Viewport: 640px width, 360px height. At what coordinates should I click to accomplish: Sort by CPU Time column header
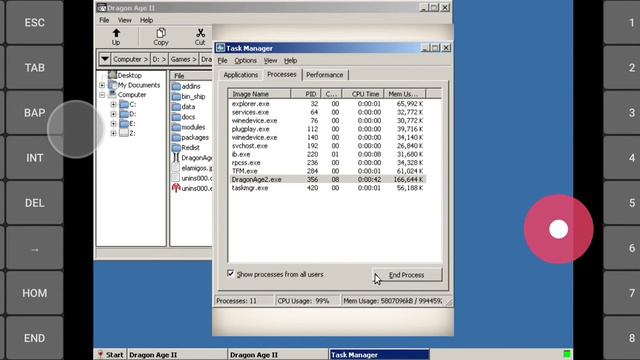click(x=363, y=94)
